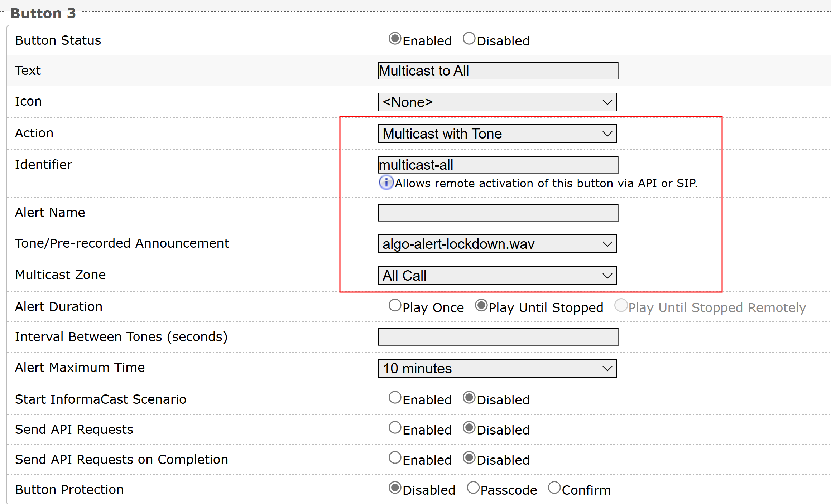This screenshot has width=831, height=504.
Task: Open the Icon dropdown showing <None>
Action: pos(497,102)
